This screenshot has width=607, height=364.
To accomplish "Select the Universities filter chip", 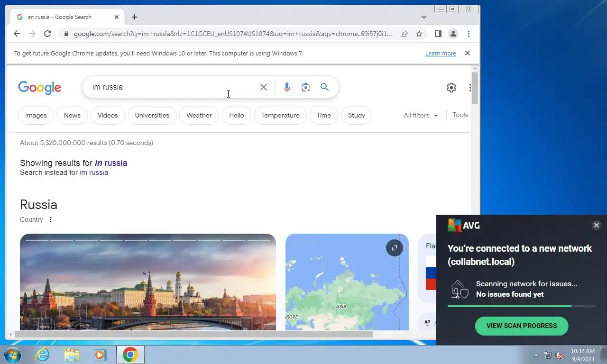I will tap(152, 115).
